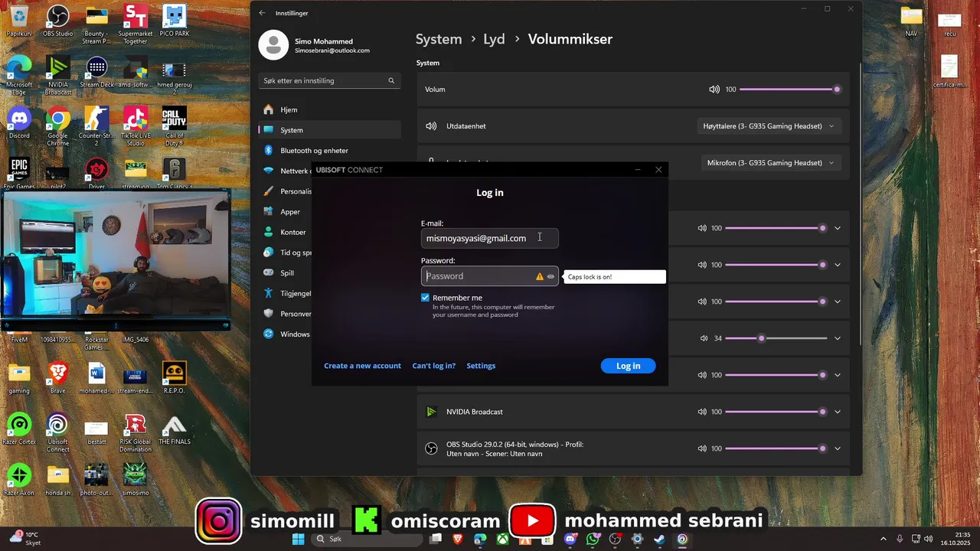Open Stream Deck desktop shortcut
Image resolution: width=980 pixels, height=551 pixels.
[x=96, y=73]
